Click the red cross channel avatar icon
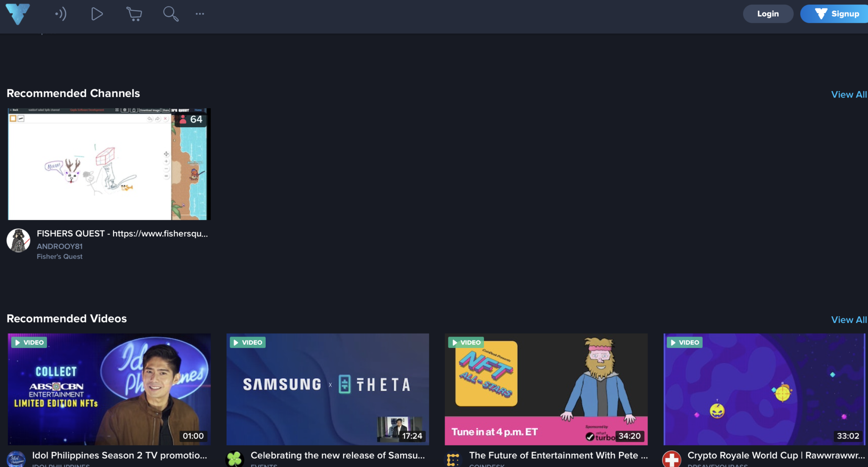 [671, 459]
